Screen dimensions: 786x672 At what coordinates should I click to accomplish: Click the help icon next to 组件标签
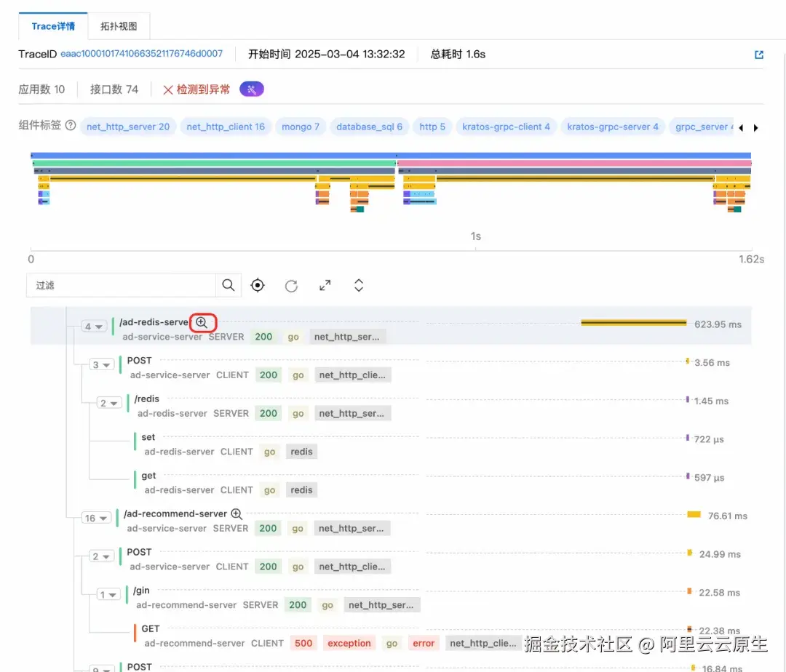[x=68, y=124]
